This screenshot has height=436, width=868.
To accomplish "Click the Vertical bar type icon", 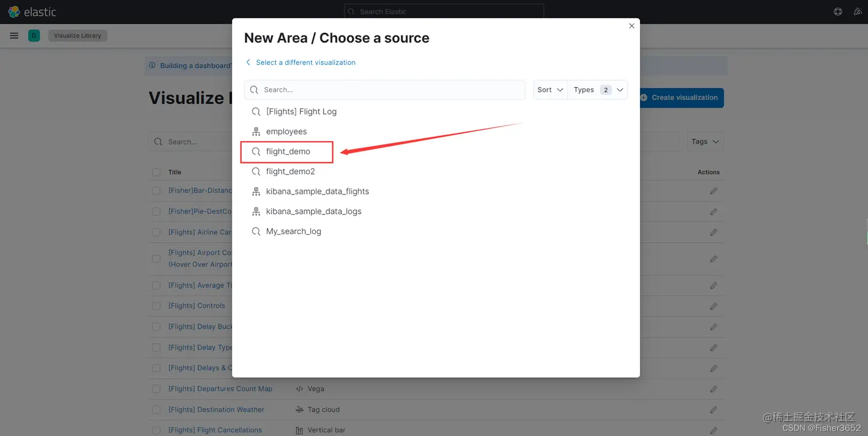I will pyautogui.click(x=299, y=430).
